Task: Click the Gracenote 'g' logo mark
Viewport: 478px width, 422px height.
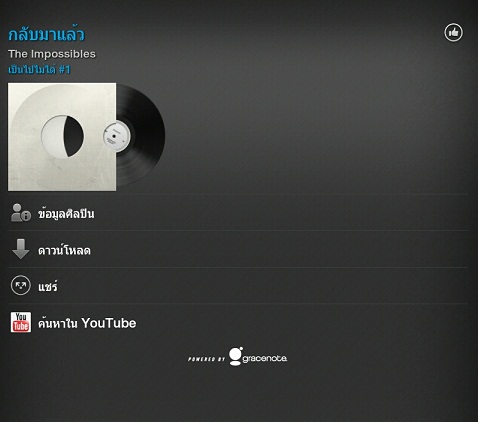Action: pos(236,356)
